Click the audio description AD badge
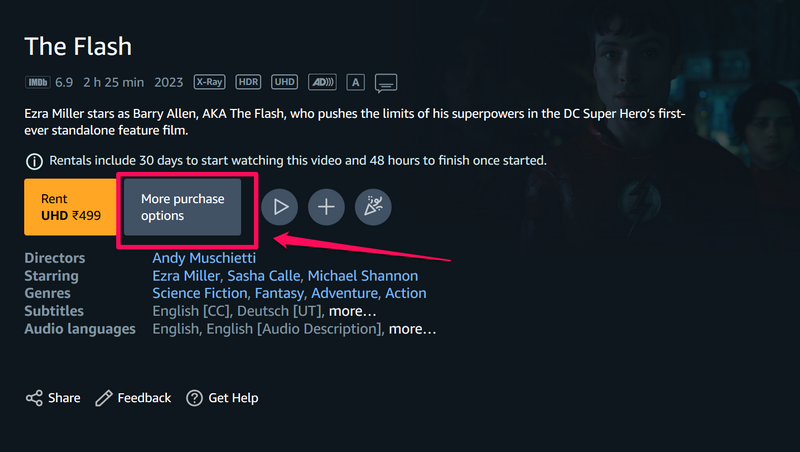Screen dimensions: 800x452 tap(323, 82)
